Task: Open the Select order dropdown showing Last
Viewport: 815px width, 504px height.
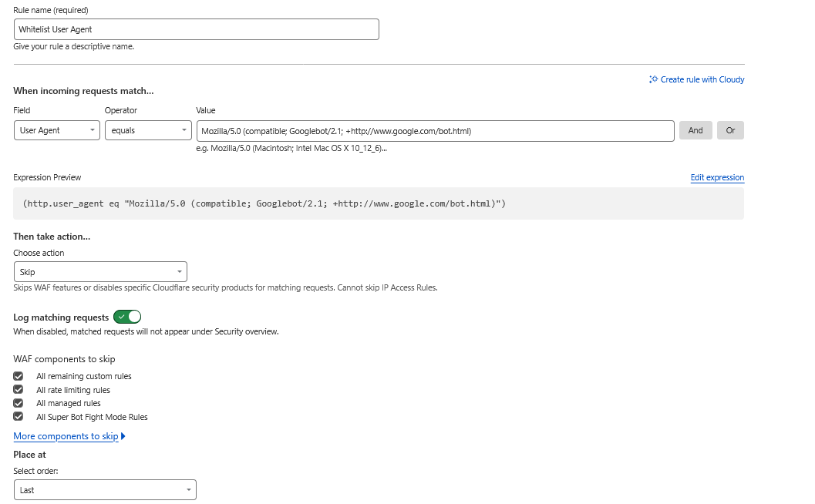Action: click(105, 490)
